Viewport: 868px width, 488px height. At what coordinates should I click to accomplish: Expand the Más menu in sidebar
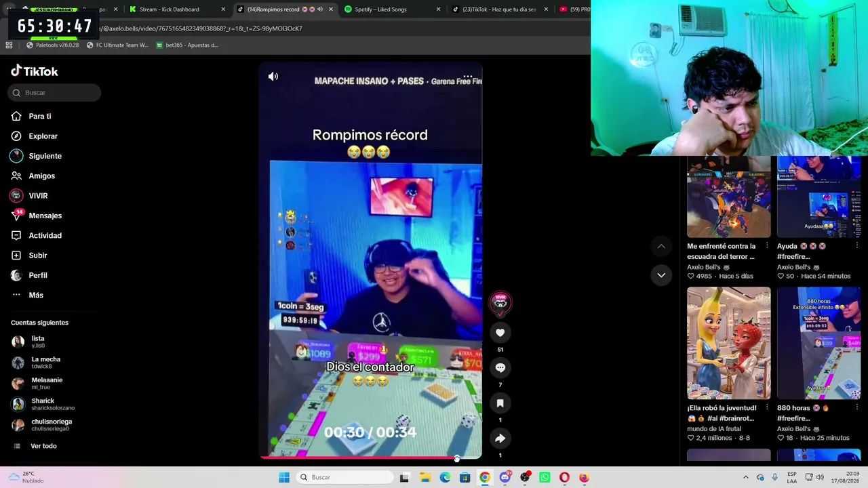(27, 296)
